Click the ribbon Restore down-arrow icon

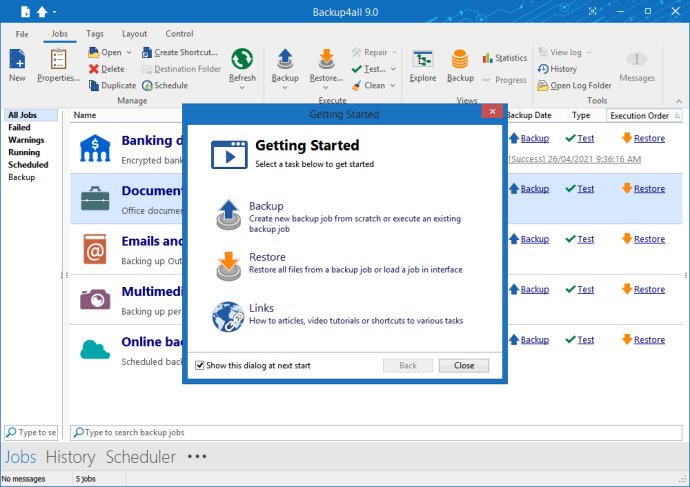point(326,59)
